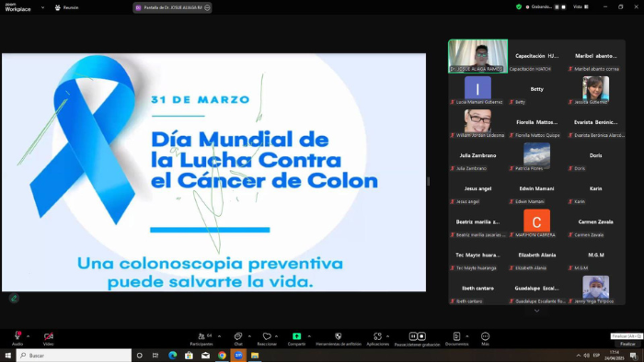Image resolution: width=644 pixels, height=363 pixels.
Task: Select the Jessica Gutierrez participant thumbnail
Action: coord(595,90)
